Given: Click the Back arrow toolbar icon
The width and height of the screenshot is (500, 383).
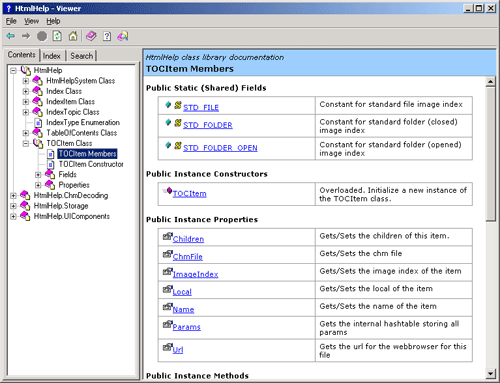Looking at the screenshot, I should click(11, 36).
